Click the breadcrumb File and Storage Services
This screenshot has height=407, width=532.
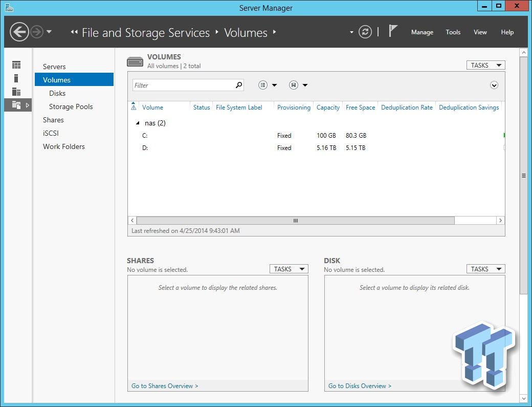[x=146, y=33]
